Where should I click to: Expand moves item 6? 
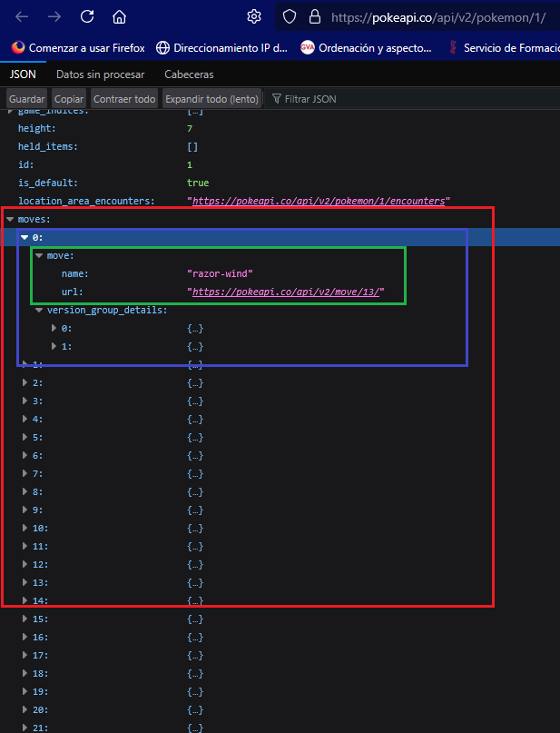(25, 455)
